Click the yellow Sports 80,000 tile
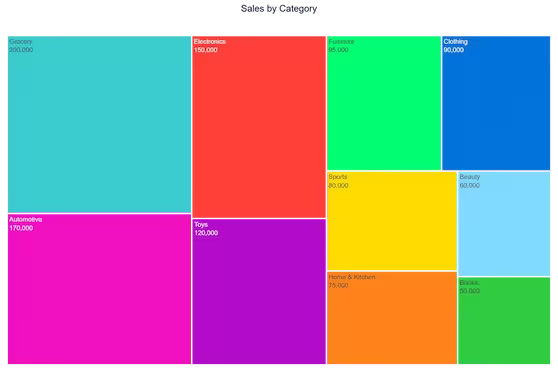The height and width of the screenshot is (372, 558). coord(392,221)
